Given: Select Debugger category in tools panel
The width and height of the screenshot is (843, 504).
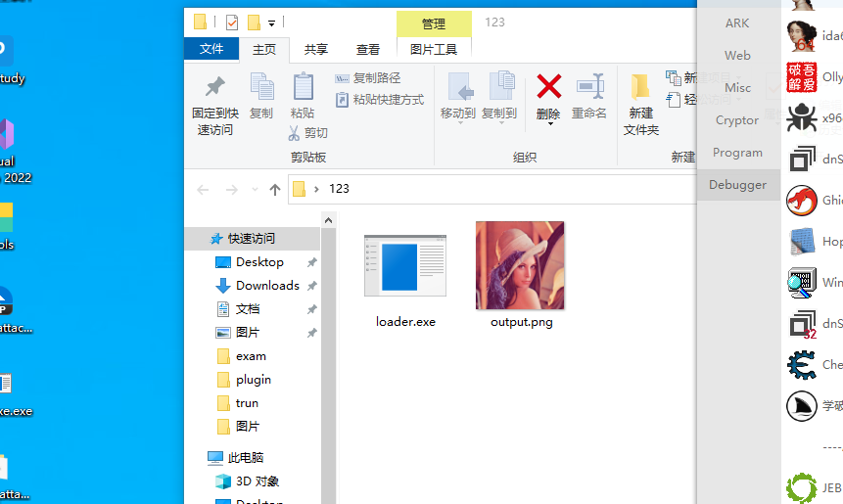Looking at the screenshot, I should [x=737, y=185].
